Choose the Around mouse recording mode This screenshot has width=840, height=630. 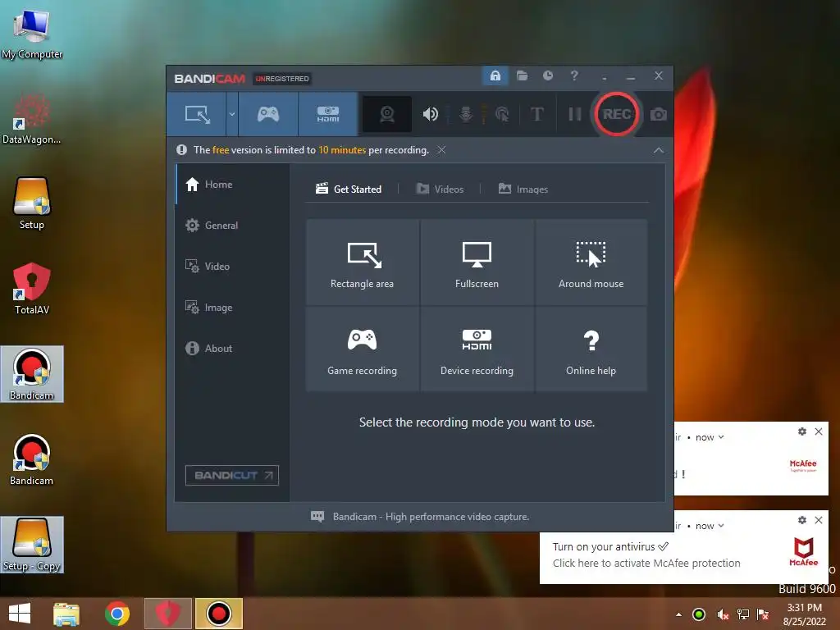tap(591, 262)
